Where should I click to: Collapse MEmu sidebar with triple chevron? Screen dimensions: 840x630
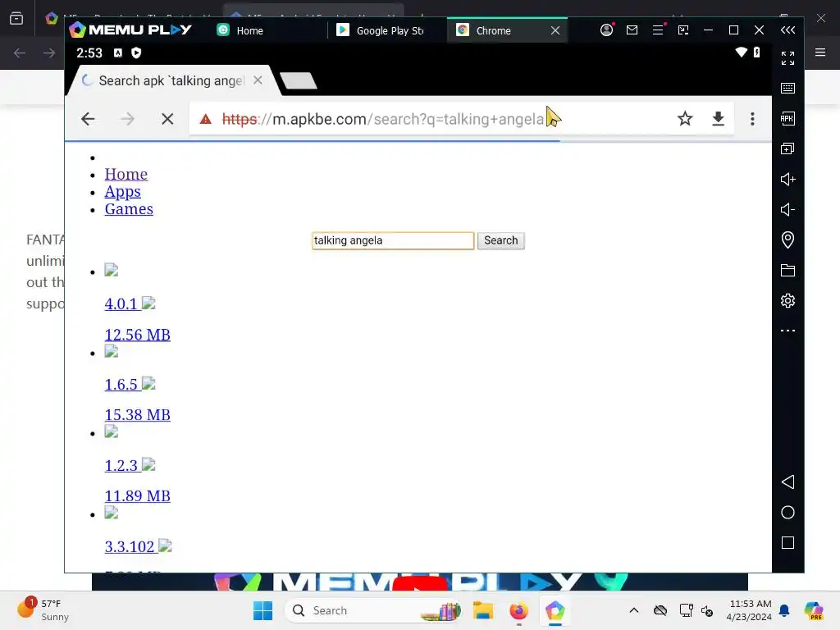(787, 30)
